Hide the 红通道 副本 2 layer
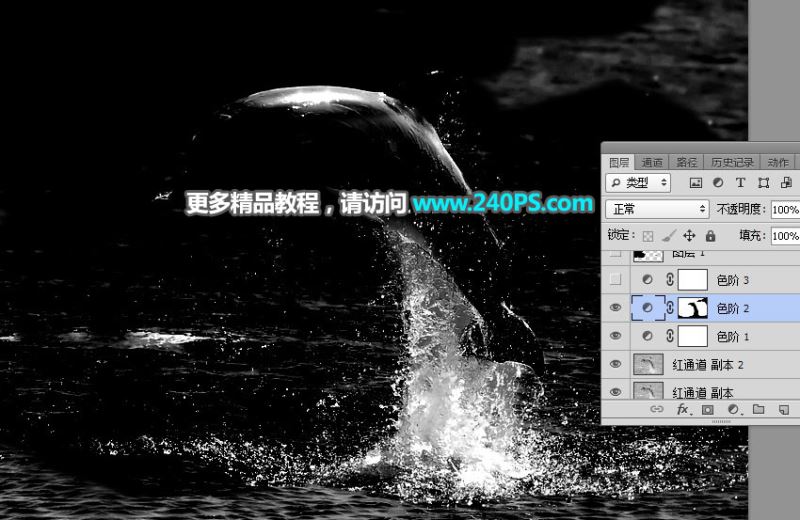The width and height of the screenshot is (800, 520). coord(616,364)
